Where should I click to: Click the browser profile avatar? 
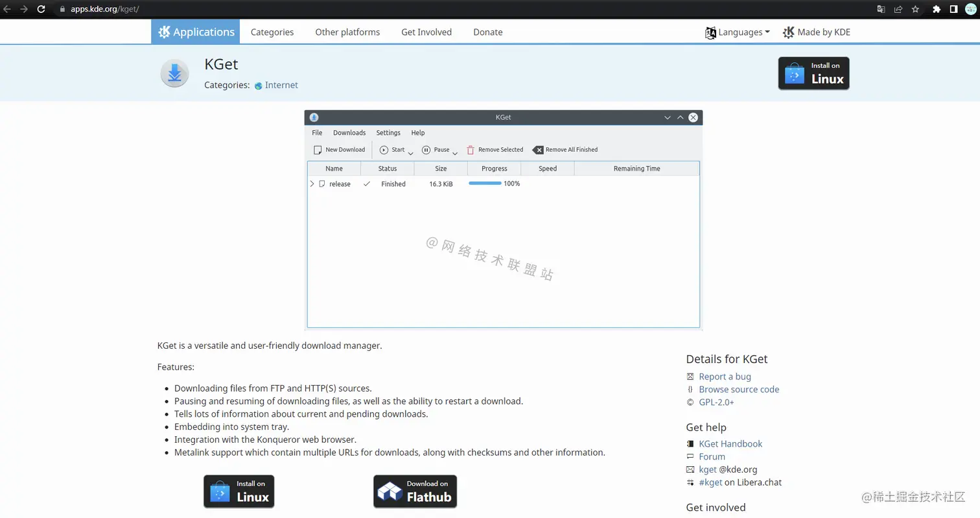pos(970,9)
